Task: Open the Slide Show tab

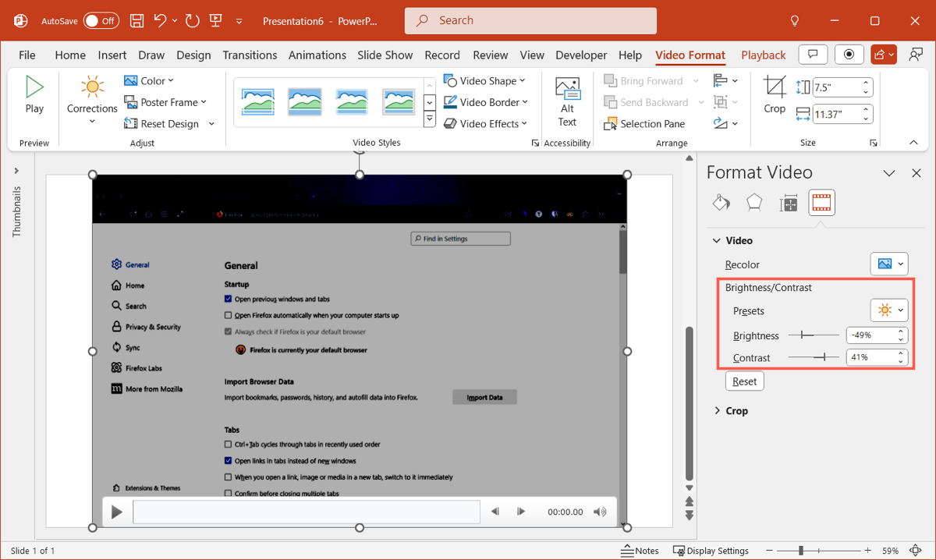Action: [x=385, y=55]
